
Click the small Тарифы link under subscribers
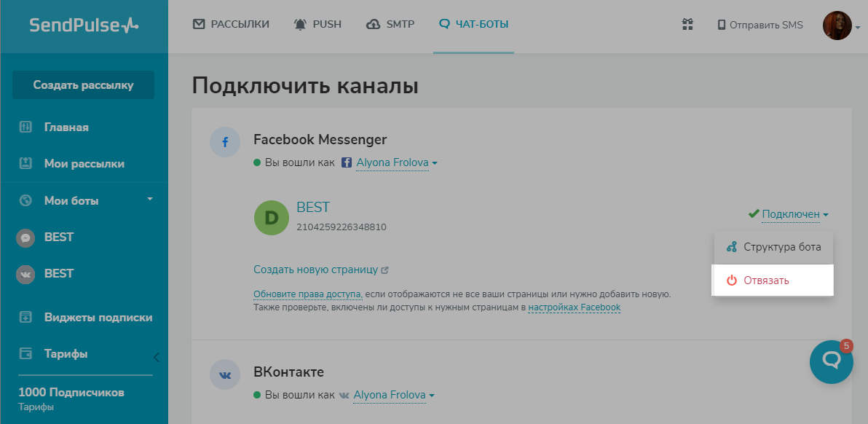36,407
